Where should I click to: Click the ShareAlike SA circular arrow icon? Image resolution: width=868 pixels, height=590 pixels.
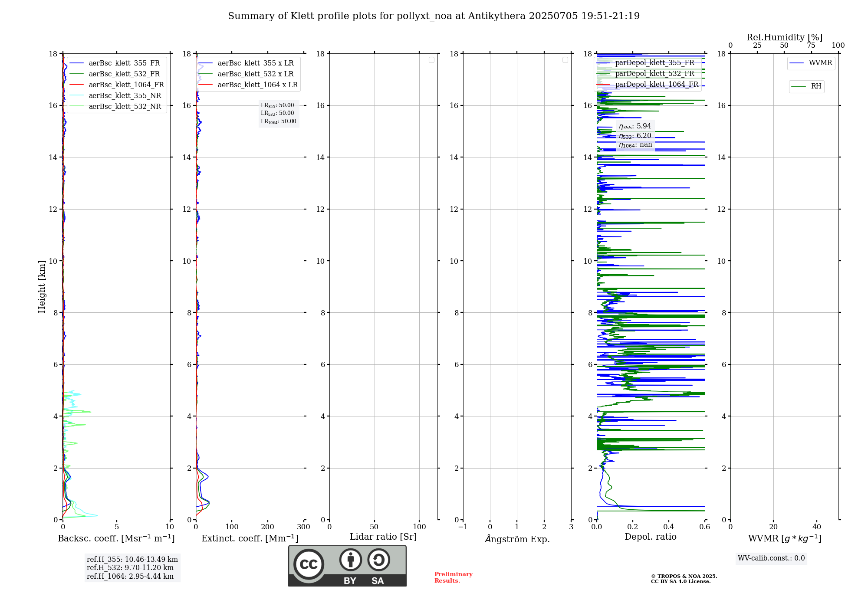[378, 560]
